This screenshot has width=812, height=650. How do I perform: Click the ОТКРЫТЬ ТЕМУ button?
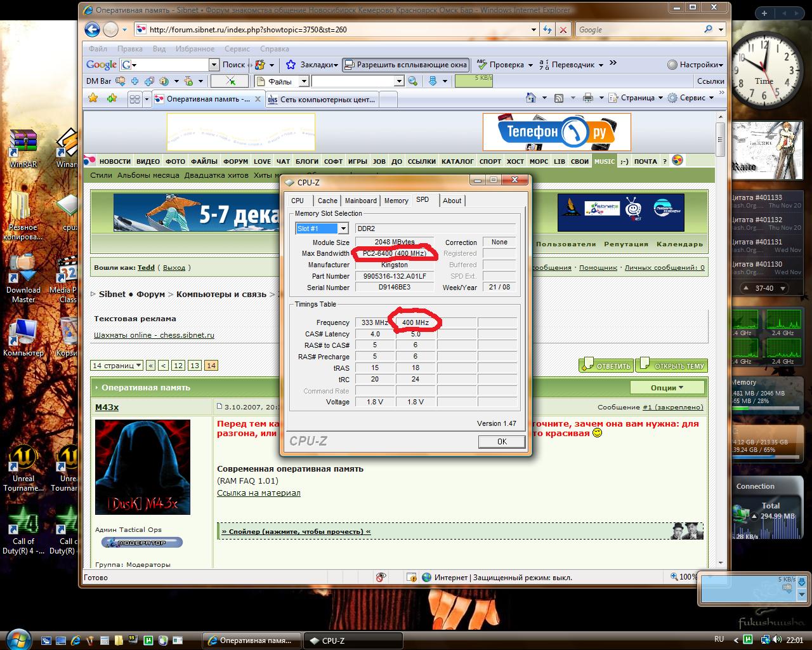pyautogui.click(x=672, y=366)
